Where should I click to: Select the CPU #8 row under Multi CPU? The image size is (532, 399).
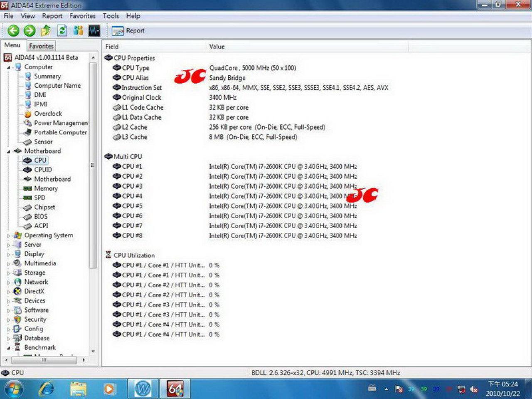(x=254, y=236)
